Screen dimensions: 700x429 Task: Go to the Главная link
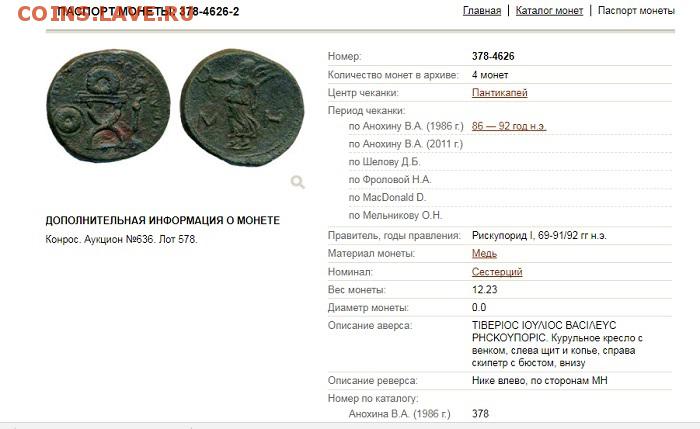[x=482, y=11]
